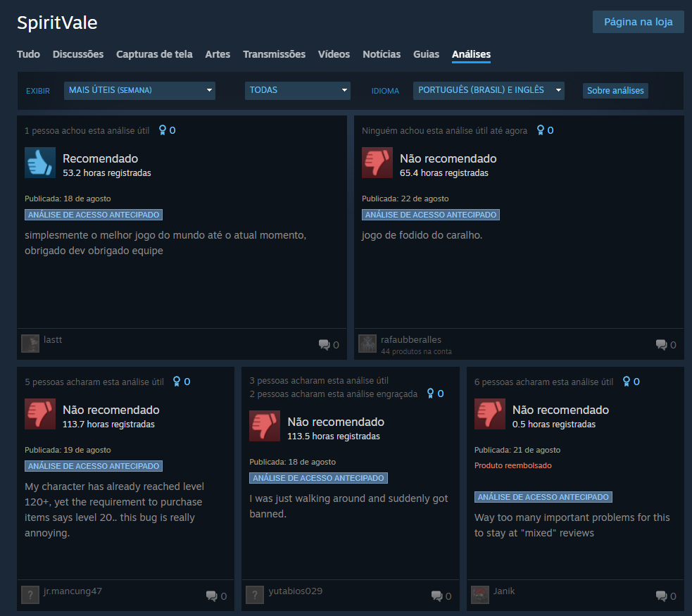Click thumbs-down icon on Janik's review
The width and height of the screenshot is (692, 616).
[490, 414]
